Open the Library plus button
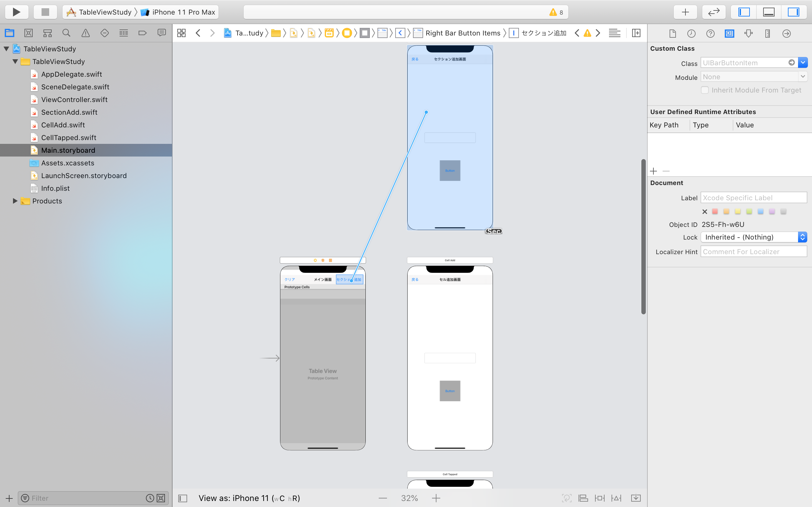The width and height of the screenshot is (812, 507). 685,12
